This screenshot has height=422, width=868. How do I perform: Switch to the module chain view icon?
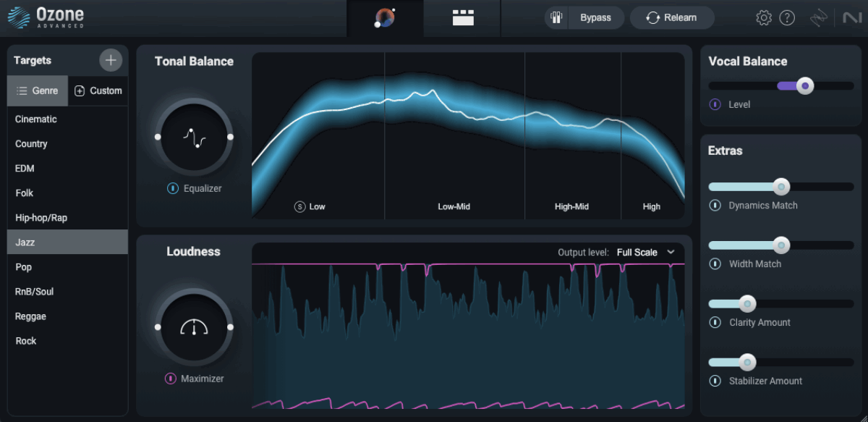(463, 18)
